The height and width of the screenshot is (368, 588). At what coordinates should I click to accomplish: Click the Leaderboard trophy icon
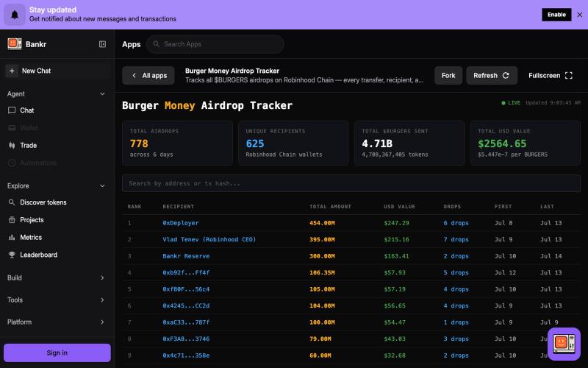[12, 255]
